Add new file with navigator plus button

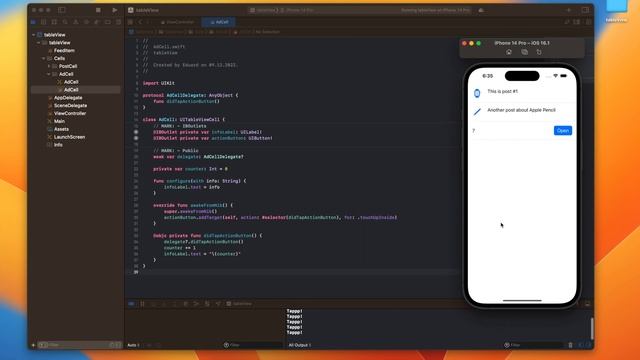pyautogui.click(x=33, y=345)
